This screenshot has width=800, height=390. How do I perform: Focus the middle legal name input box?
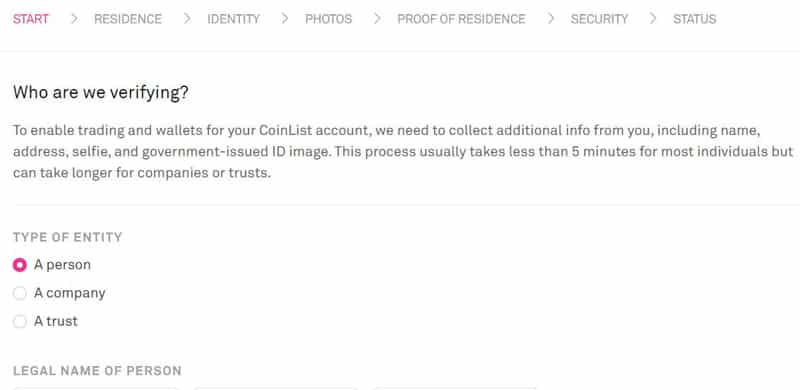[x=275, y=388]
